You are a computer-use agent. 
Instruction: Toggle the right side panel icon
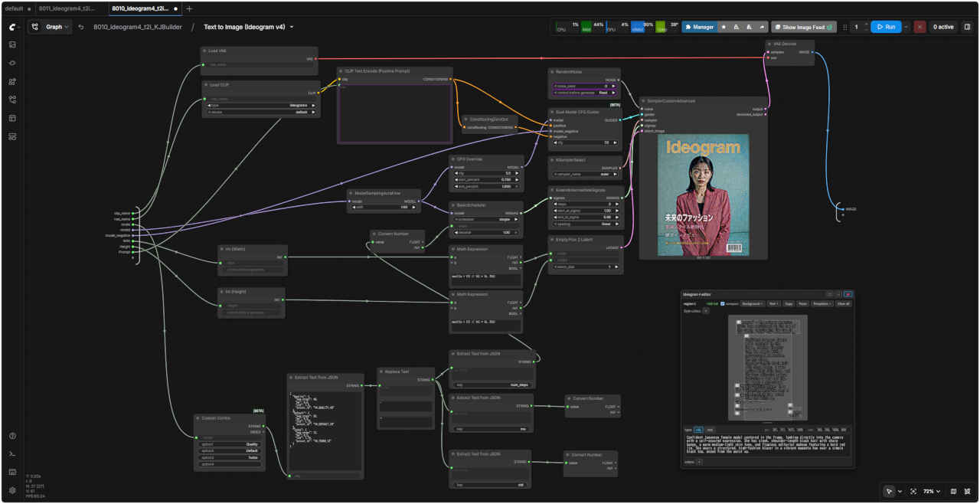click(x=967, y=27)
